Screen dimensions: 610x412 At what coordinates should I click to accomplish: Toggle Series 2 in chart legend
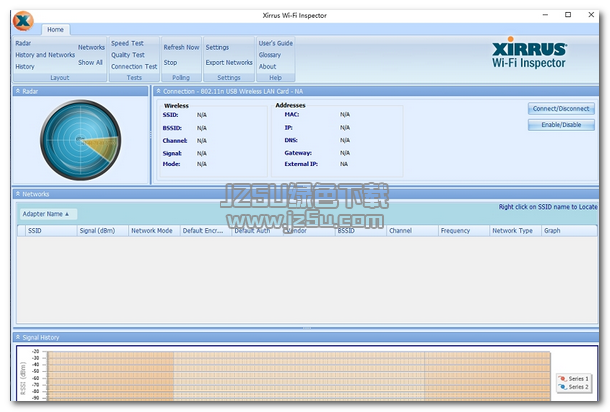[574, 387]
